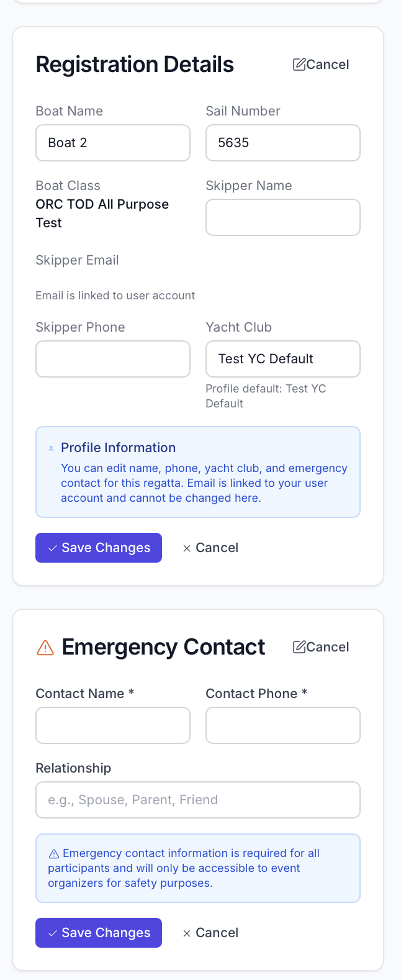Focus the empty Skipper Name field
Image resolution: width=401 pixels, height=980 pixels.
click(282, 217)
